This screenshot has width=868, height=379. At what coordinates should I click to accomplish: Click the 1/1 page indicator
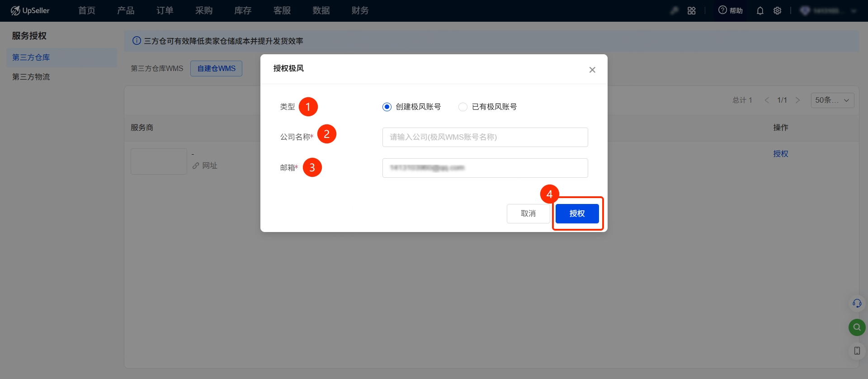[782, 100]
